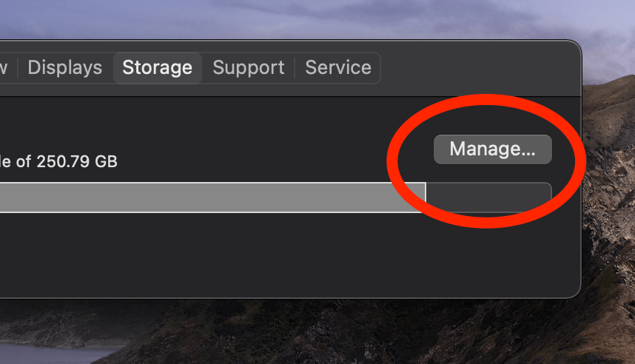Switch to the Displays tab
Viewport: 635px width, 364px height.
tap(64, 68)
